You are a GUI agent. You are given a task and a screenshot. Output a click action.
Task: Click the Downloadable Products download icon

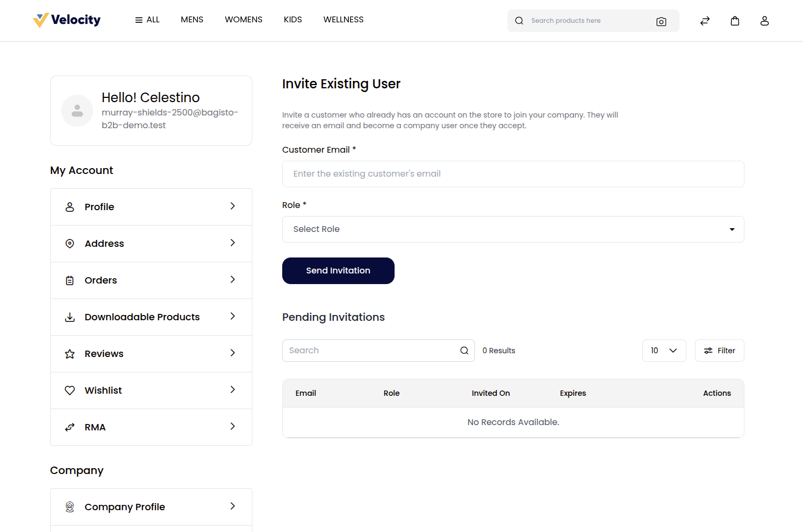point(70,317)
